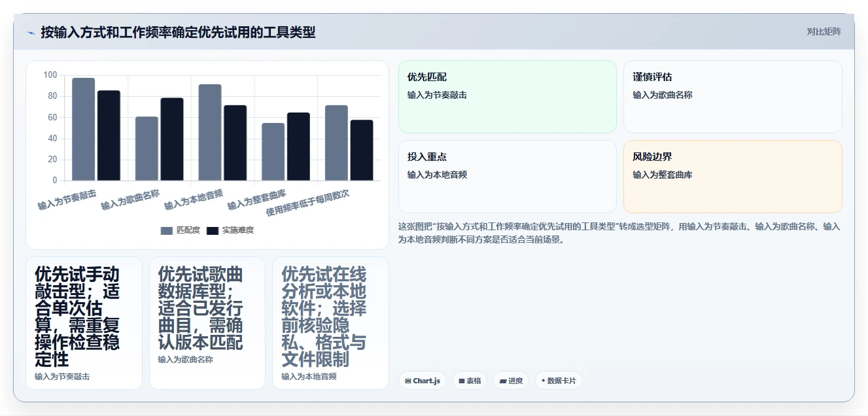This screenshot has width=868, height=416.
Task: Toggle the 实施难度 legend item
Action: coord(230,230)
